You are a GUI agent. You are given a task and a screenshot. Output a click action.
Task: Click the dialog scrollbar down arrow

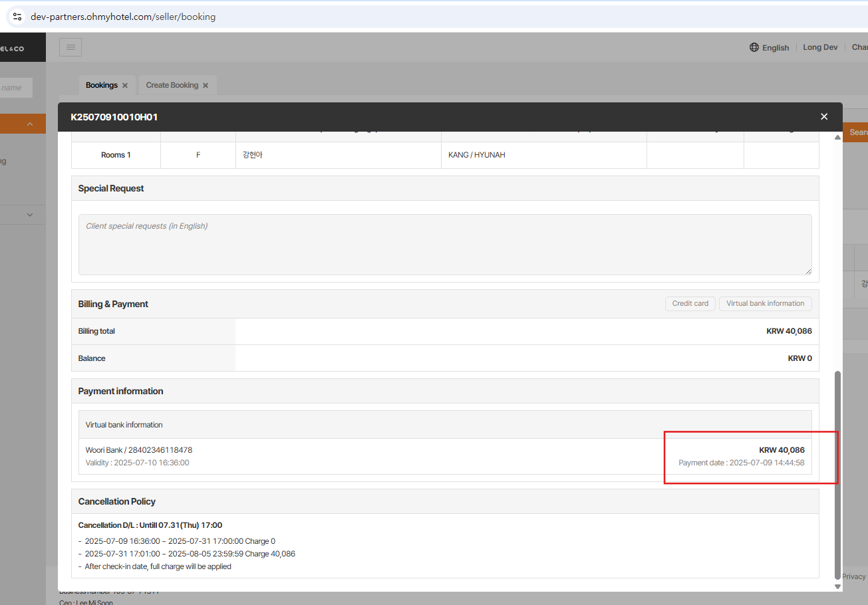point(837,586)
